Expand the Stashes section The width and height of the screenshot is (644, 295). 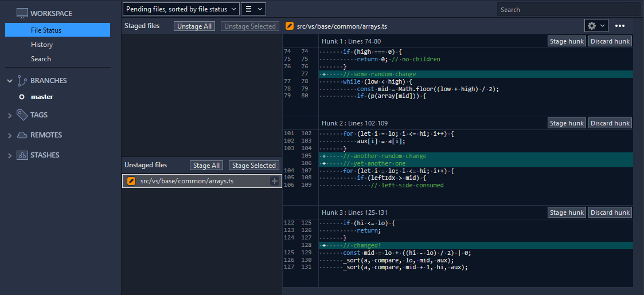click(10, 155)
